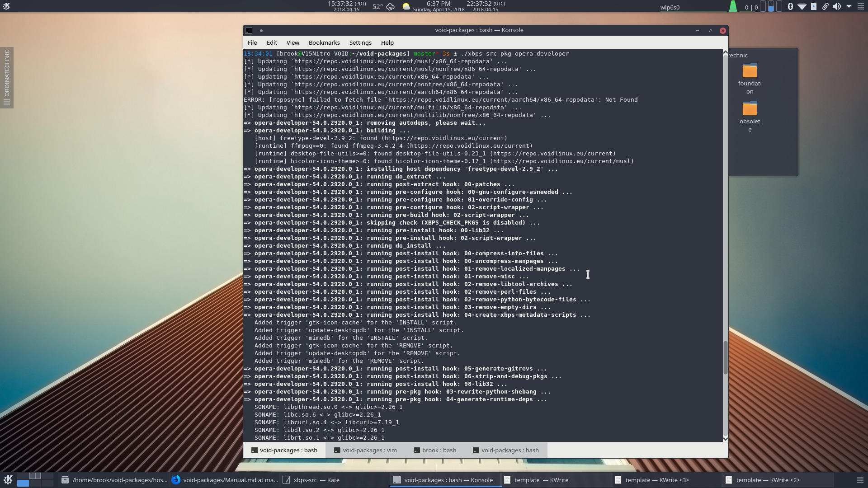Screen dimensions: 868x488
Task: Open the top panel hamburger settings icon
Action: (861, 6)
